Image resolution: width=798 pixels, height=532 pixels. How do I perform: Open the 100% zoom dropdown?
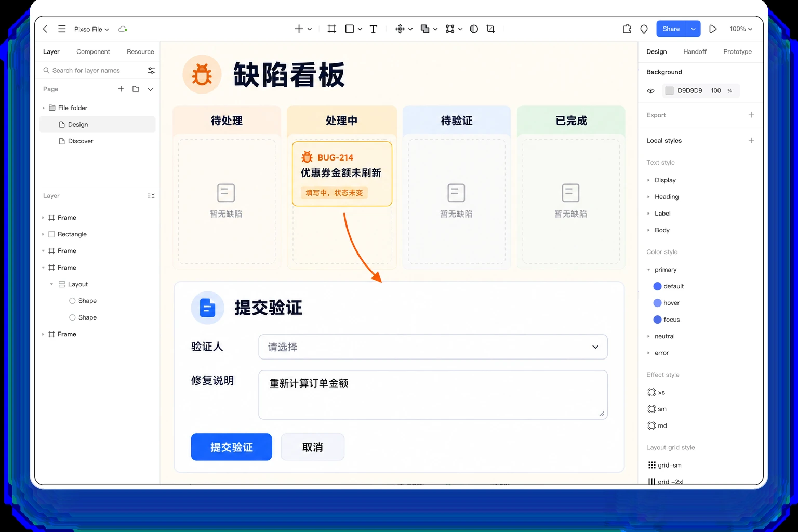click(x=741, y=29)
